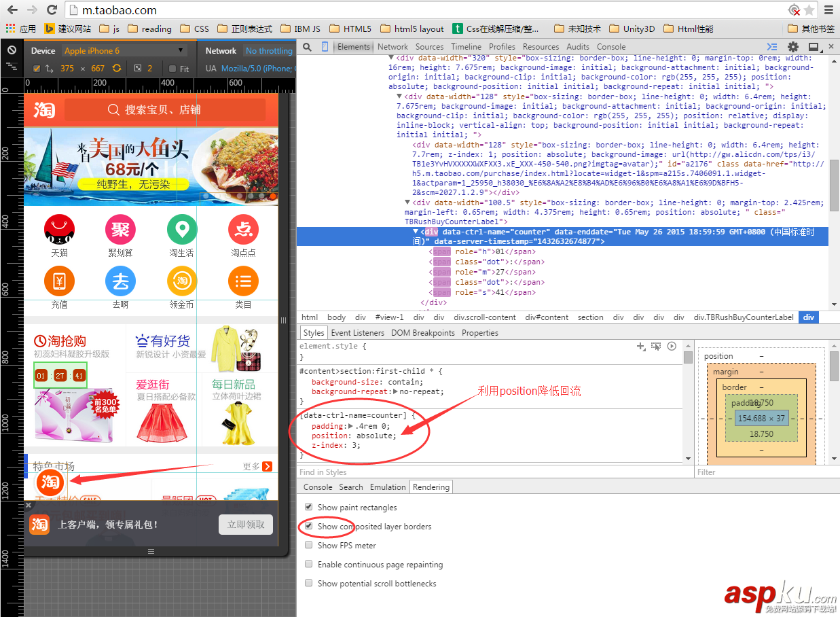Open the 应用 apps bookmark shortcut
The height and width of the screenshot is (617, 840).
click(21, 29)
